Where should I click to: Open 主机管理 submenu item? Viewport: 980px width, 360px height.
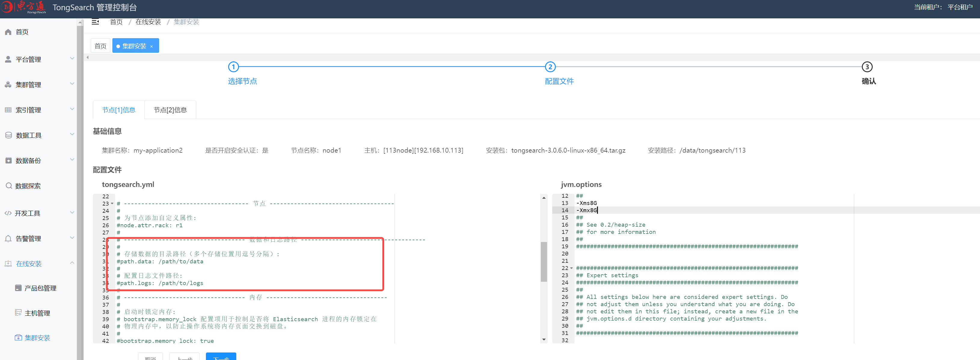click(37, 313)
